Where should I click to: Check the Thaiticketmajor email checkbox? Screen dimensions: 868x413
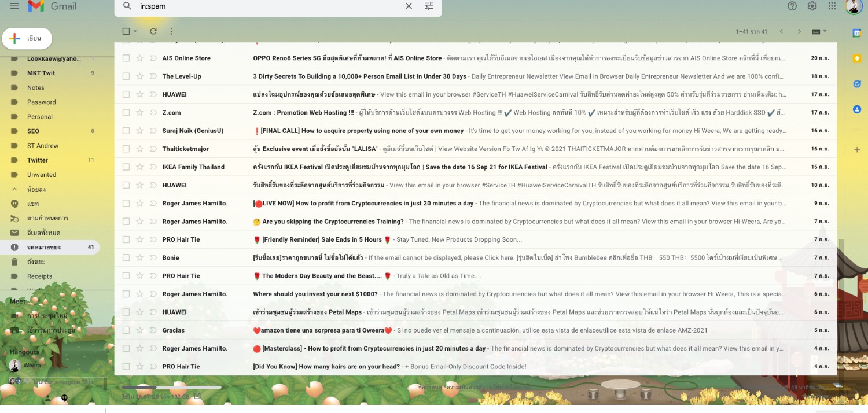coord(126,149)
